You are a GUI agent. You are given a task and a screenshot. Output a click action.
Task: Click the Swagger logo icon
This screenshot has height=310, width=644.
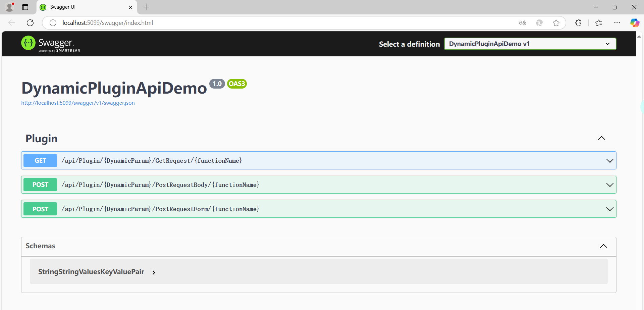tap(28, 43)
